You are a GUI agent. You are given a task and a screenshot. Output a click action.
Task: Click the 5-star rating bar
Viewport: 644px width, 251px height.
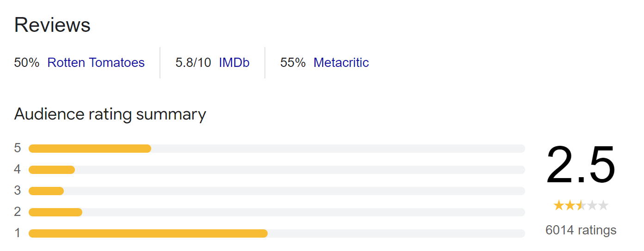pyautogui.click(x=277, y=149)
